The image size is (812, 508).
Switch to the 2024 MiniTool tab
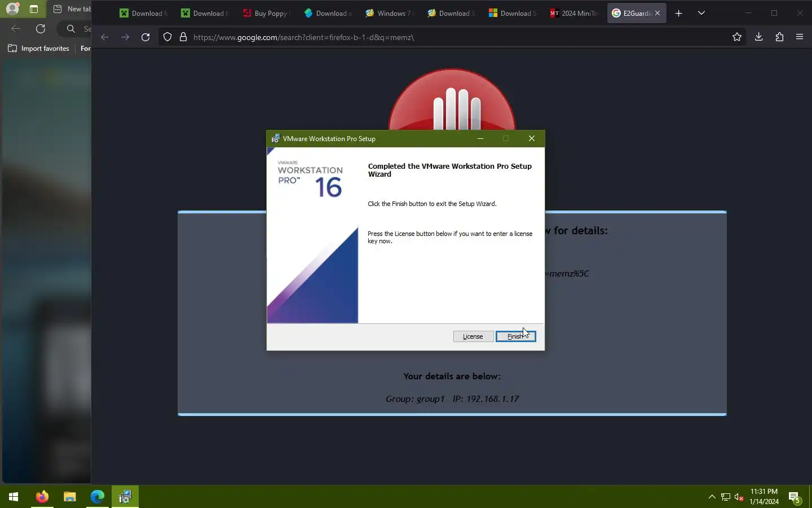[x=574, y=13]
